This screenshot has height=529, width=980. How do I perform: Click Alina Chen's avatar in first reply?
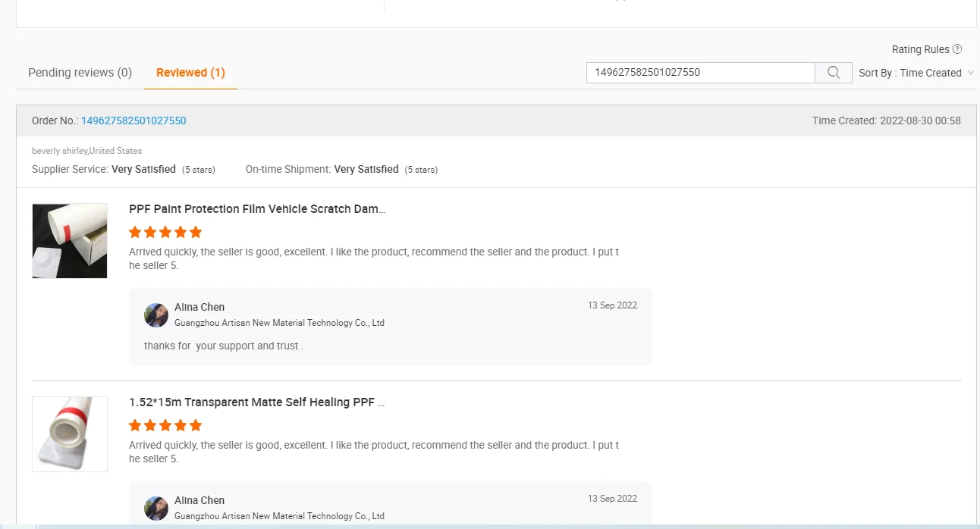pyautogui.click(x=156, y=315)
